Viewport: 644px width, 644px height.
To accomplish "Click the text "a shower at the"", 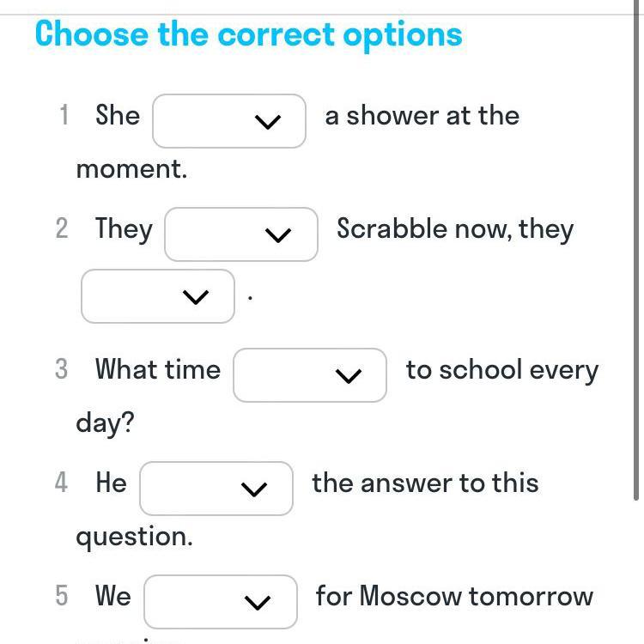I will point(422,115).
